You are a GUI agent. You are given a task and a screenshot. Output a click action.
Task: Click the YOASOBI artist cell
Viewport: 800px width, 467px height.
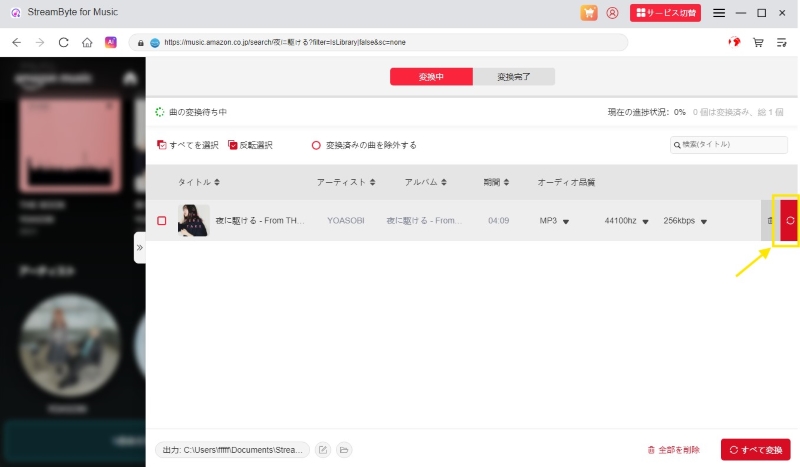pyautogui.click(x=346, y=220)
